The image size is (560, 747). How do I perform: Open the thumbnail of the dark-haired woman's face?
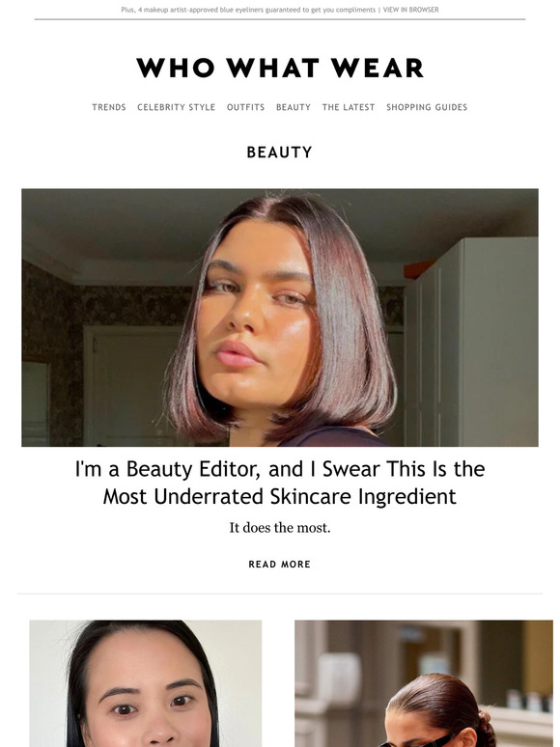click(x=146, y=683)
